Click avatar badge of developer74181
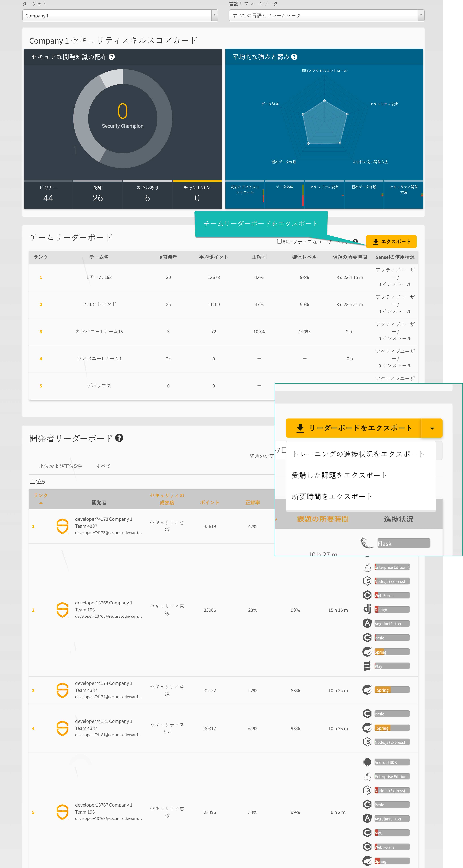This screenshot has height=868, width=463. [62, 728]
